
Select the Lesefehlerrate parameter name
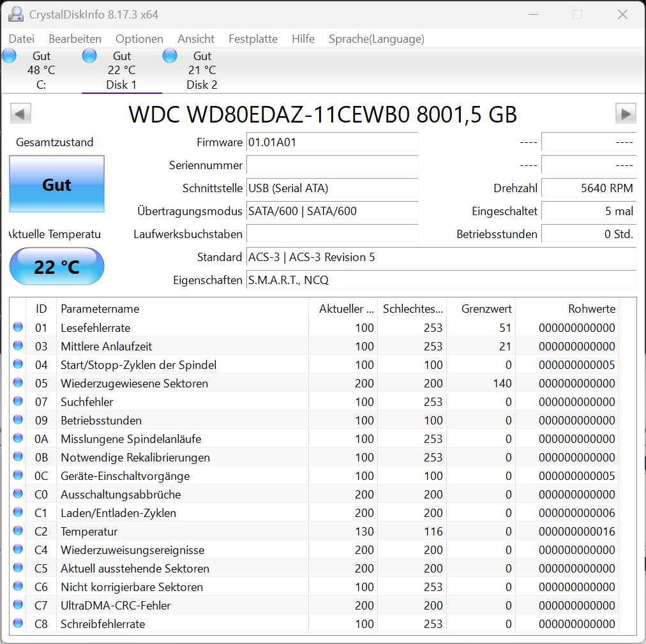click(96, 328)
